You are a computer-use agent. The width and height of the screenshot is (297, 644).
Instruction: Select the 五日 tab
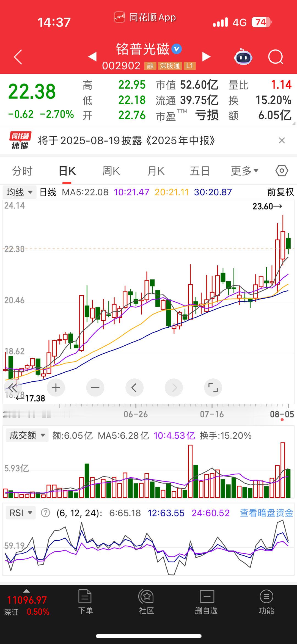(x=200, y=171)
